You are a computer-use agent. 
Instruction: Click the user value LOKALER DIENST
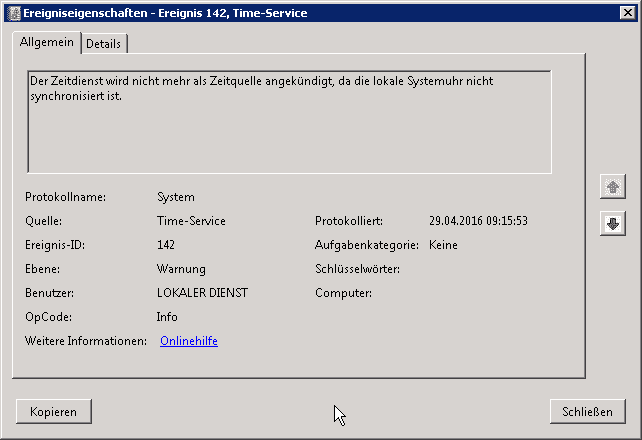202,293
